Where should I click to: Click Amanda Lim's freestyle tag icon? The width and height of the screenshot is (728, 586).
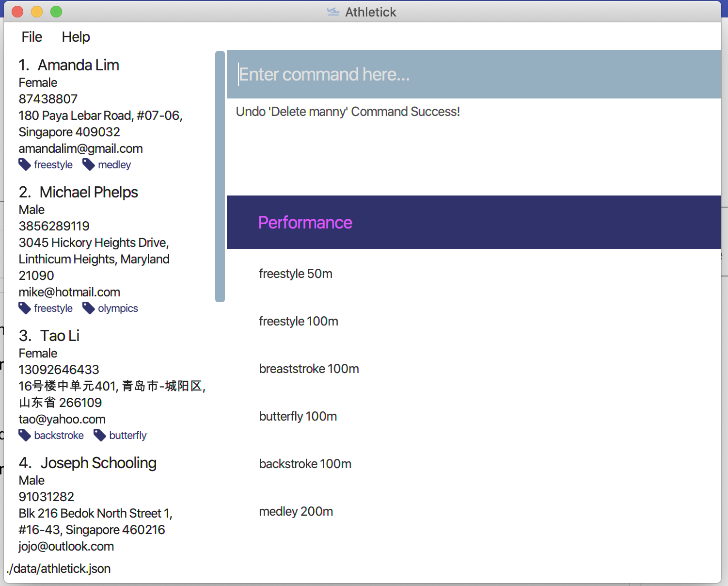tap(25, 164)
